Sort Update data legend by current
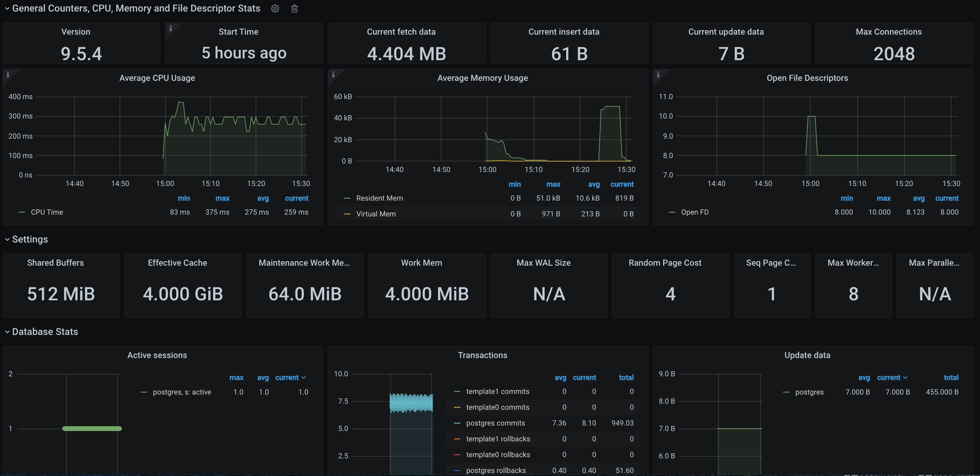Screen dimensions: 980x476 [x=888, y=378]
